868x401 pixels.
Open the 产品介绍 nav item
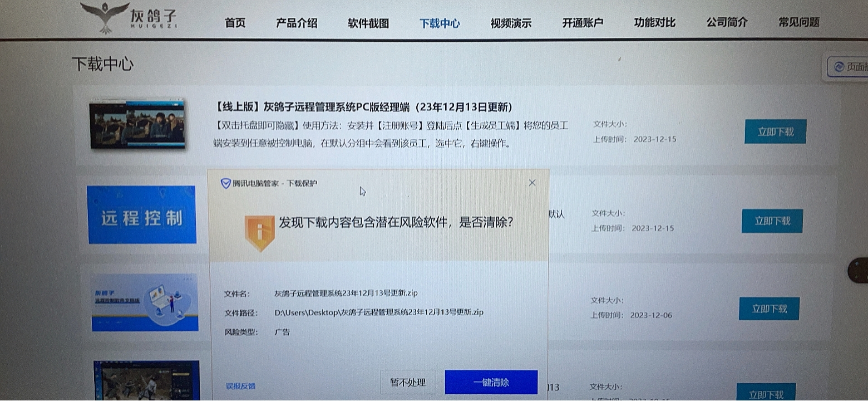pos(297,23)
